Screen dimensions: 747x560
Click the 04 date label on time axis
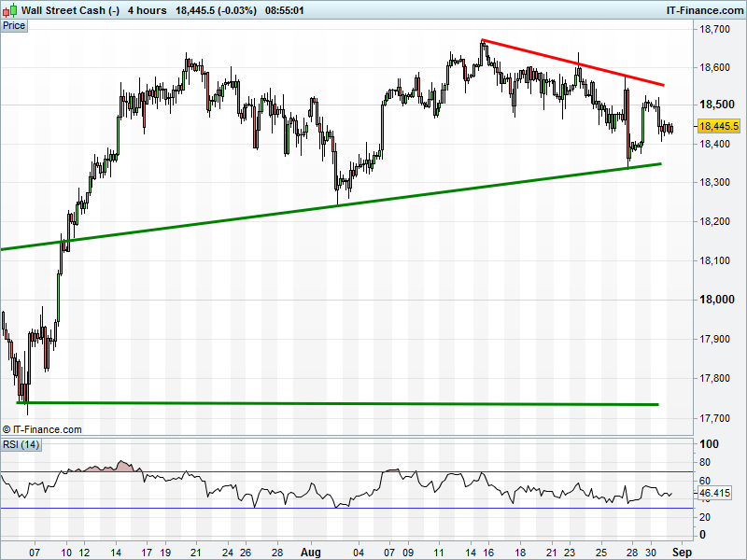359,553
